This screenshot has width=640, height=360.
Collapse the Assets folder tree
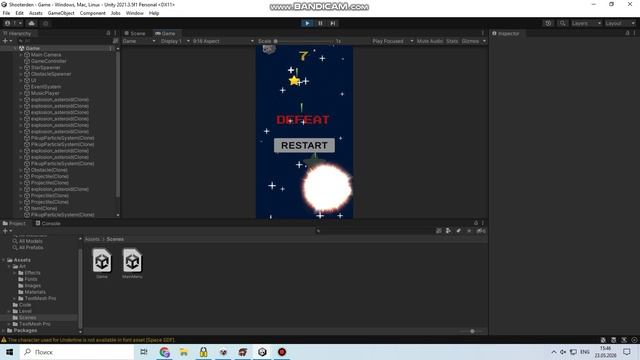pyautogui.click(x=4, y=260)
